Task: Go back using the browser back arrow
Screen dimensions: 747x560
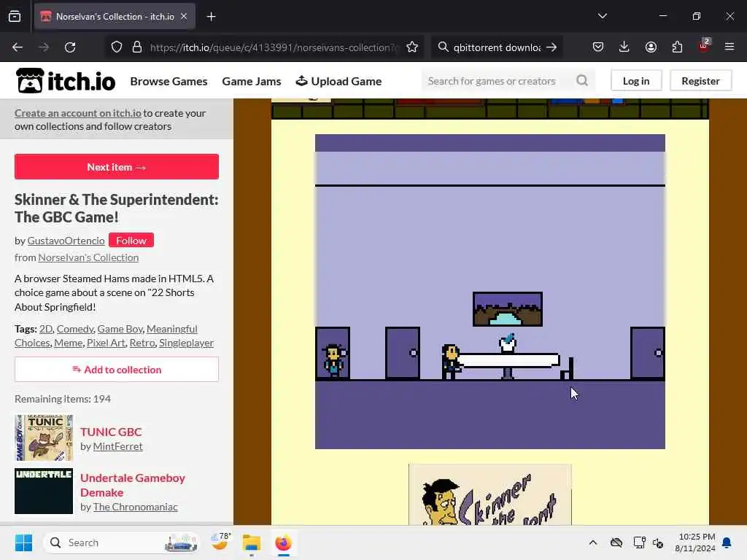Action: (x=18, y=47)
